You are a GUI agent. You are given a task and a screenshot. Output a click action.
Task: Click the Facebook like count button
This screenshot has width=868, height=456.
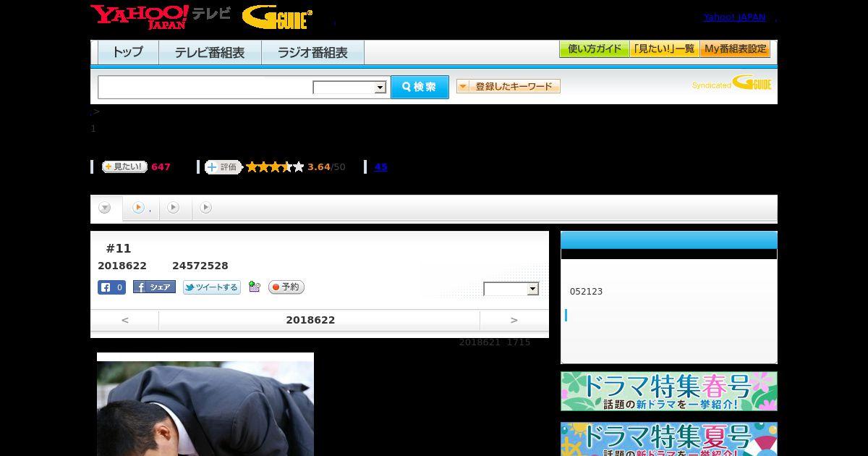click(112, 287)
